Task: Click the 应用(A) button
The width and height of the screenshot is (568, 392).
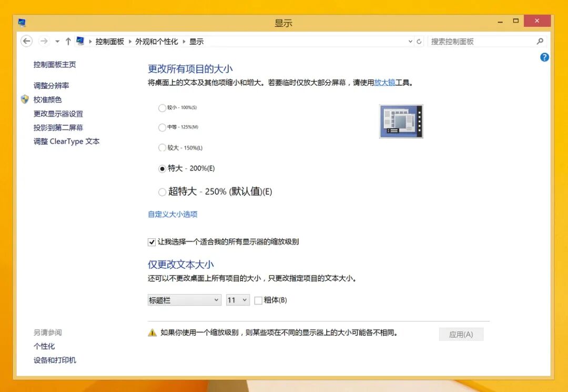Action: point(461,334)
